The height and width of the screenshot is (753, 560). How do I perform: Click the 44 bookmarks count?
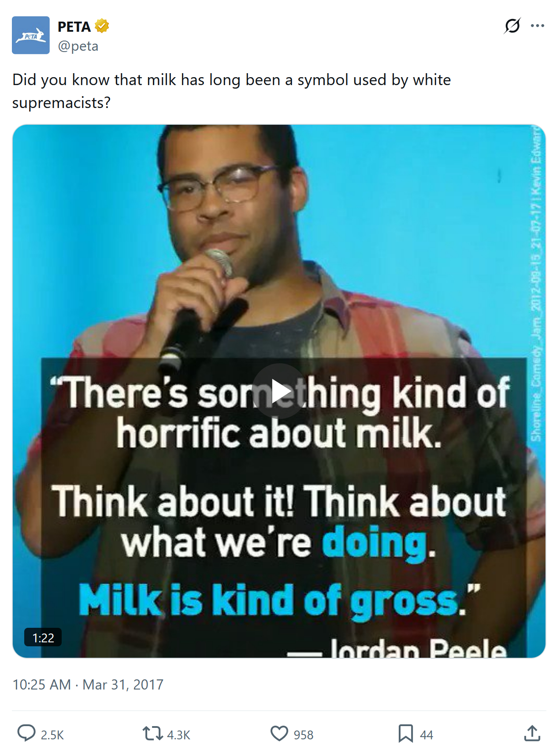pos(426,735)
